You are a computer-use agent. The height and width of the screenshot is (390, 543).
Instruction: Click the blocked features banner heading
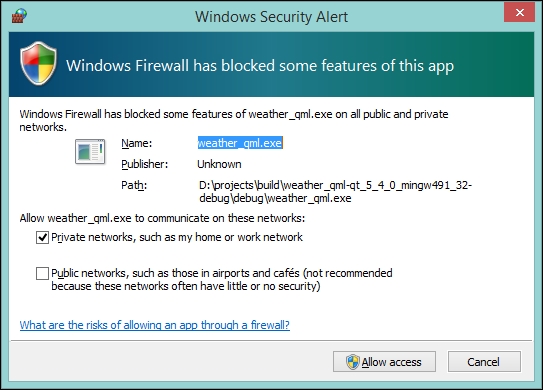(x=260, y=66)
